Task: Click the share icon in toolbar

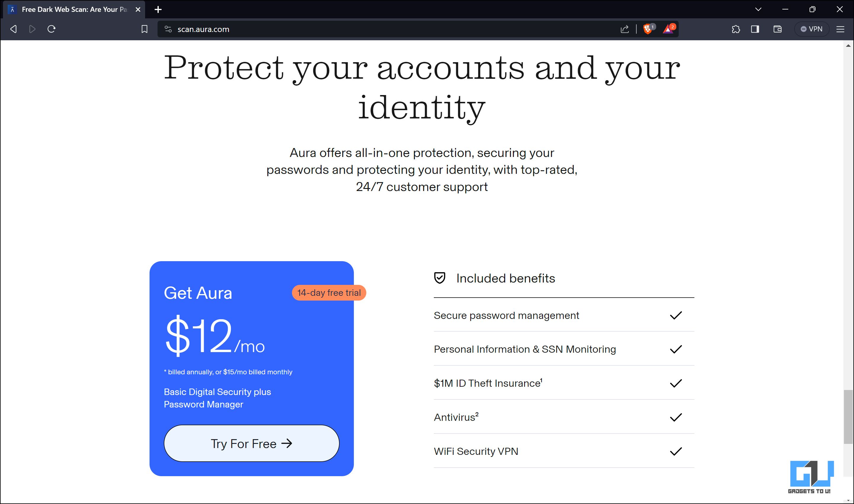Action: (624, 29)
